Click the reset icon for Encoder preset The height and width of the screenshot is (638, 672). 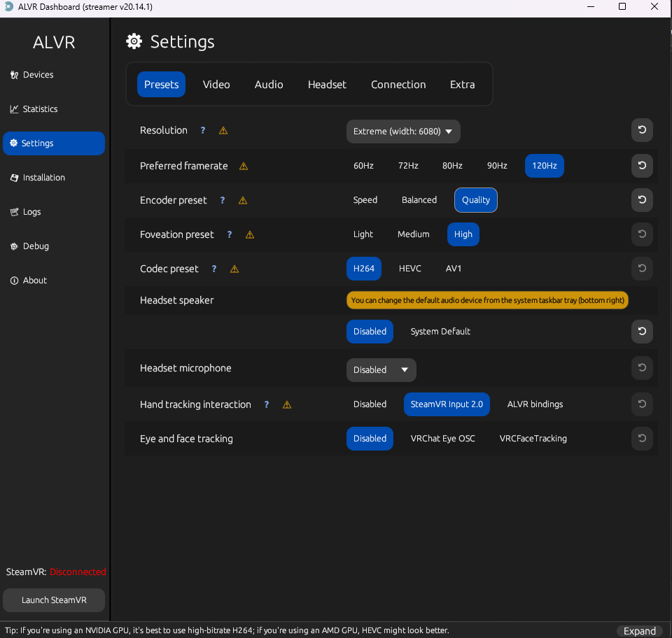642,200
